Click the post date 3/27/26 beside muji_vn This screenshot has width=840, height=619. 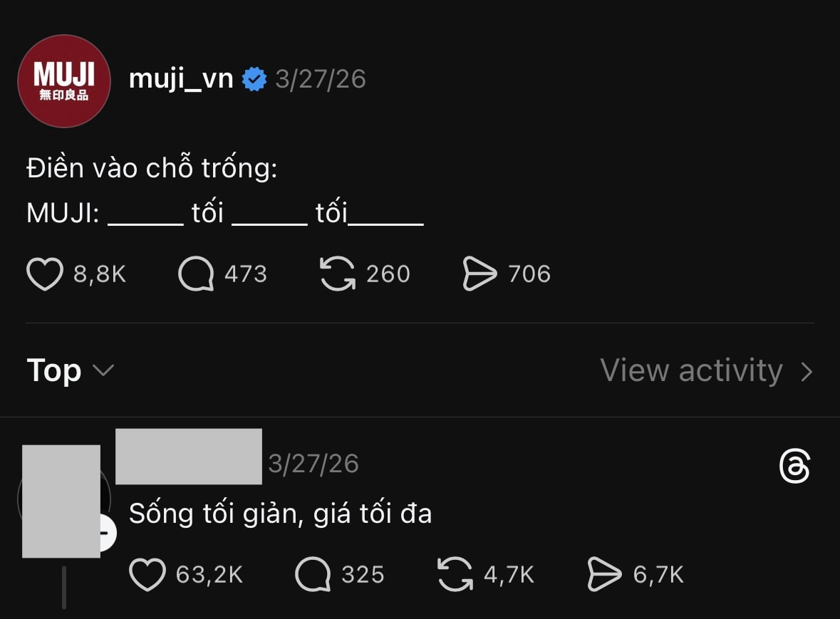[321, 79]
